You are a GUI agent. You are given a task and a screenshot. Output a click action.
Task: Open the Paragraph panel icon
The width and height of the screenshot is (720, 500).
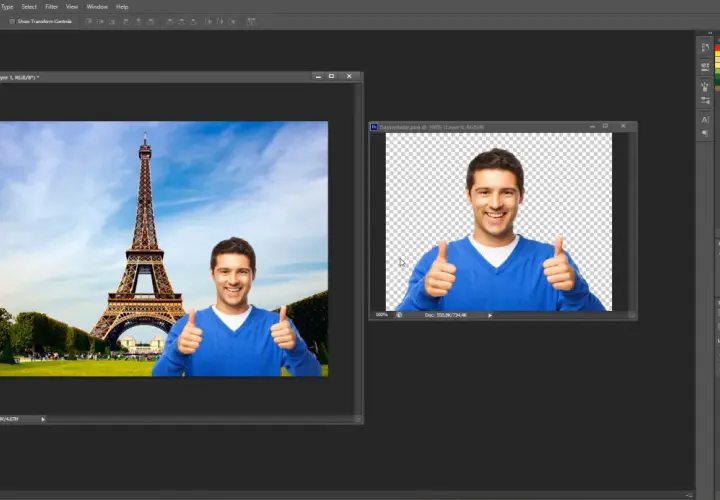[x=705, y=134]
